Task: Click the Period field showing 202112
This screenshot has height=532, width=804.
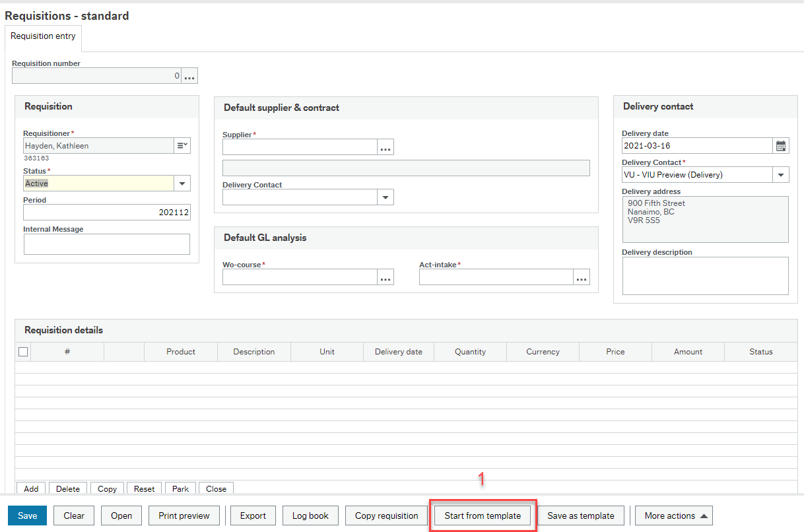Action: click(x=106, y=212)
